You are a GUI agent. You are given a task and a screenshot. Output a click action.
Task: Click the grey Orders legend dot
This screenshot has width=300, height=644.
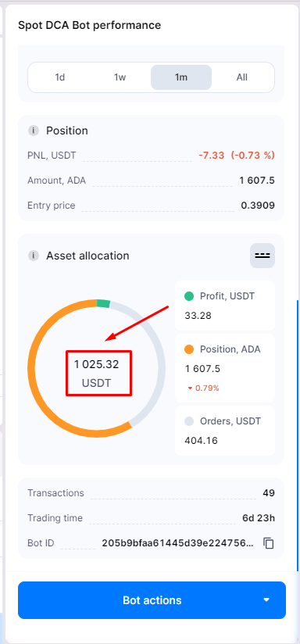tap(189, 421)
